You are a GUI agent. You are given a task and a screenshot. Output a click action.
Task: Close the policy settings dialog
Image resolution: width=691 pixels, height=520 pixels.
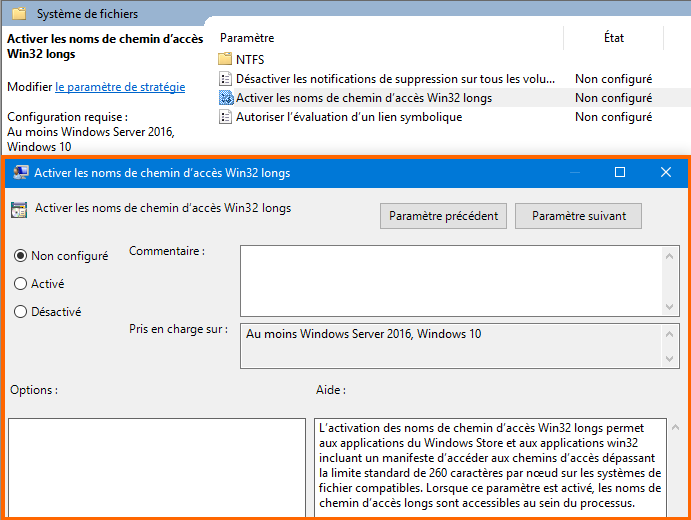click(666, 173)
